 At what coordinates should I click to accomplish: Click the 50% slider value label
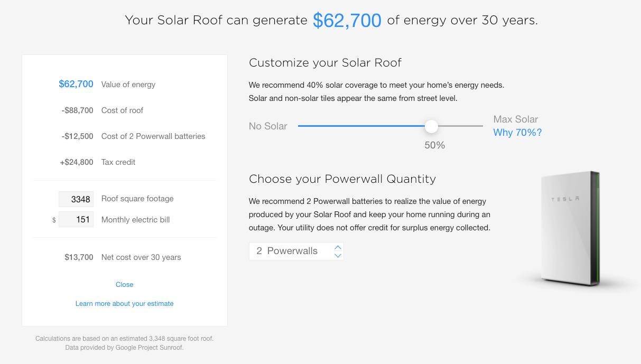[x=435, y=145]
